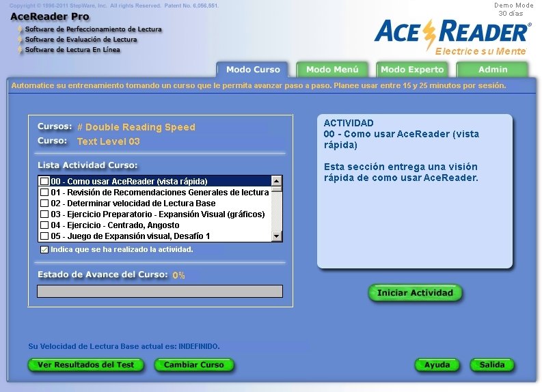Open the Modo Experto tab
542x392 pixels.
pos(412,70)
